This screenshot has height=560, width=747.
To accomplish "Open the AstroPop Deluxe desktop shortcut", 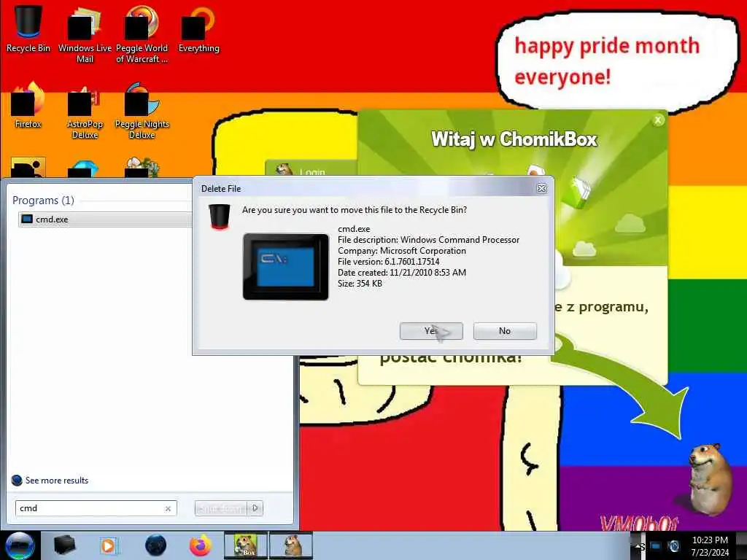I will pyautogui.click(x=85, y=112).
